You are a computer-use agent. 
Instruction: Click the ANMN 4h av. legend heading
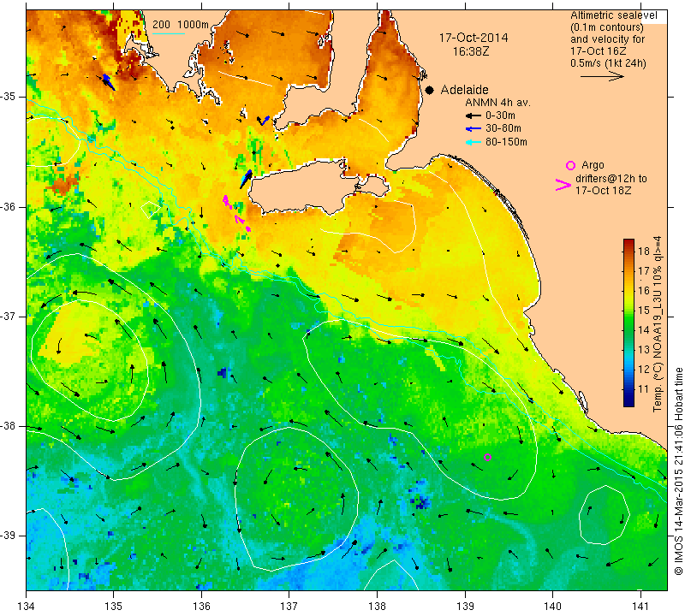tap(497, 103)
